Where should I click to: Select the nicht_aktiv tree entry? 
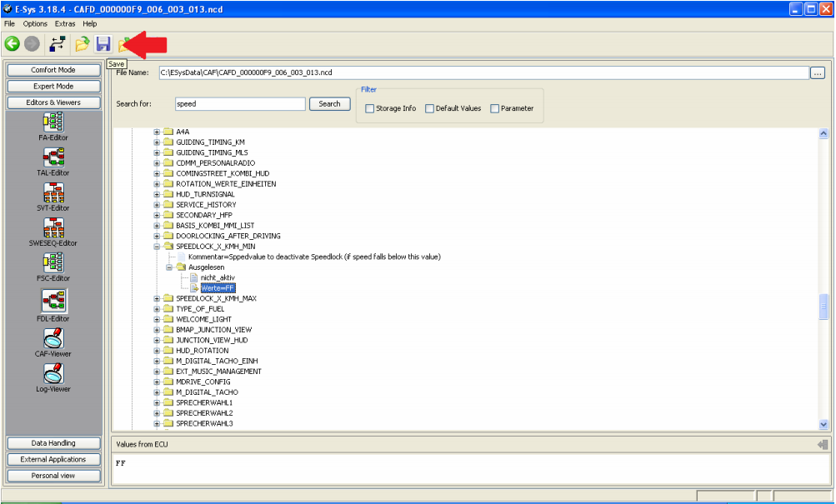tap(218, 277)
